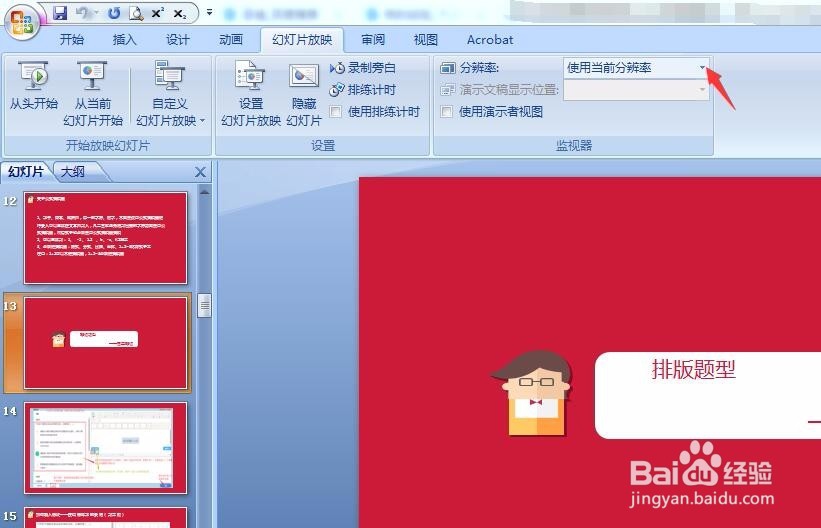Open the Acrobat ribbon tab
The height and width of the screenshot is (528, 821).
click(x=490, y=40)
